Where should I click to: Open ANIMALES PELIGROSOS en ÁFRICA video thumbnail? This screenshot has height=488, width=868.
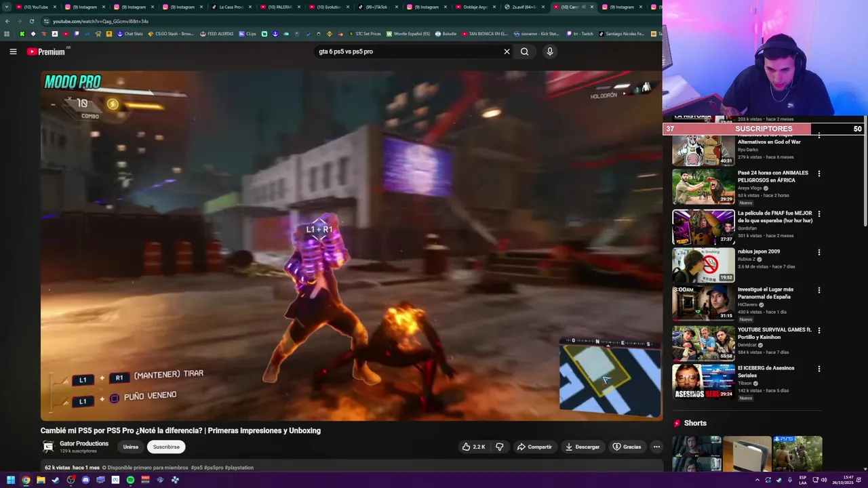pos(703,186)
